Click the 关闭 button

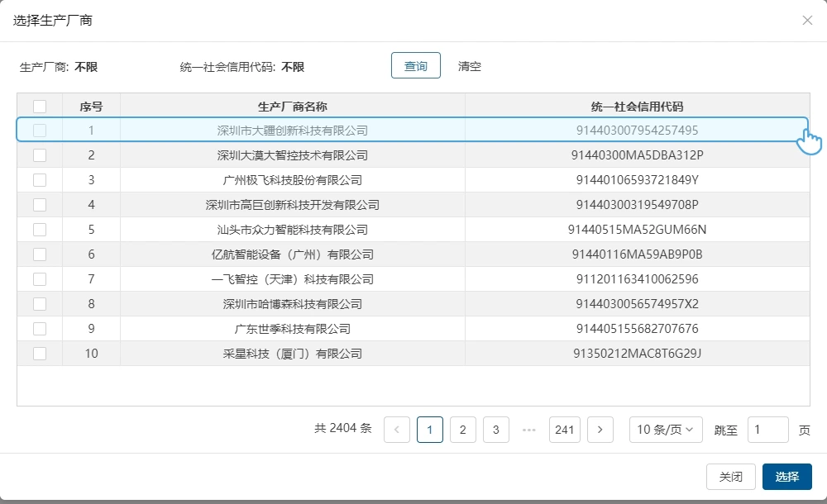[x=731, y=477]
